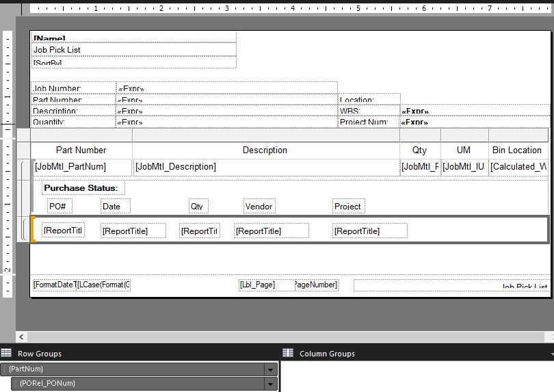
Task: Click column handle above the Qty column
Action: [420, 135]
